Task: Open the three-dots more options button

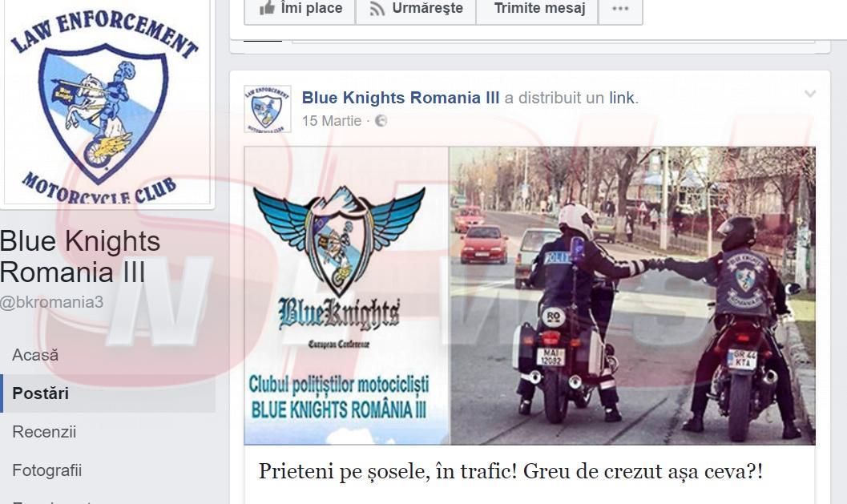Action: [620, 9]
